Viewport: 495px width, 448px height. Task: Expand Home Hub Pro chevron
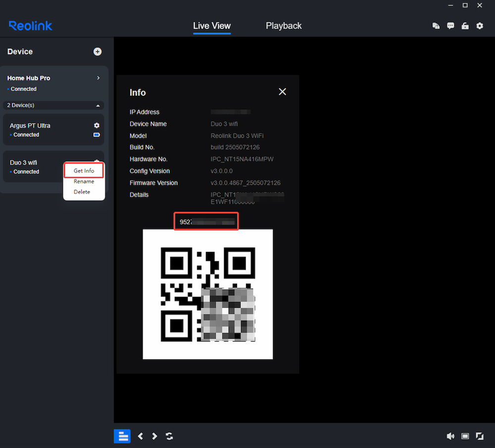point(99,78)
